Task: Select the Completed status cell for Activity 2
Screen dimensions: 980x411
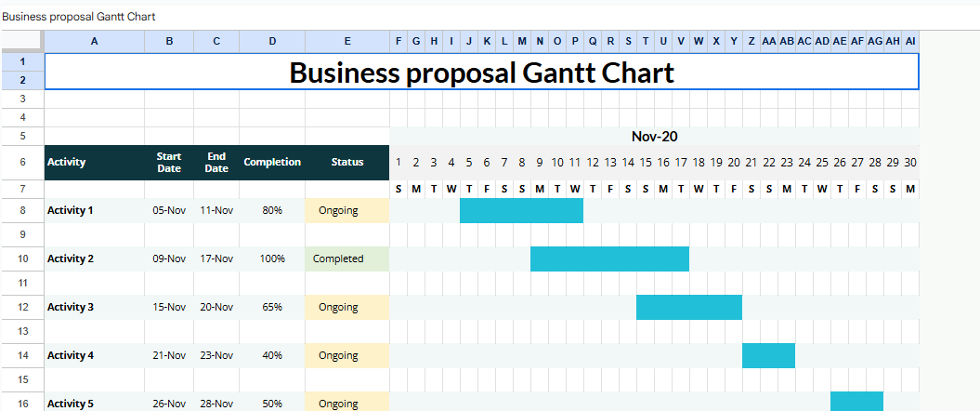Action: coord(347,259)
